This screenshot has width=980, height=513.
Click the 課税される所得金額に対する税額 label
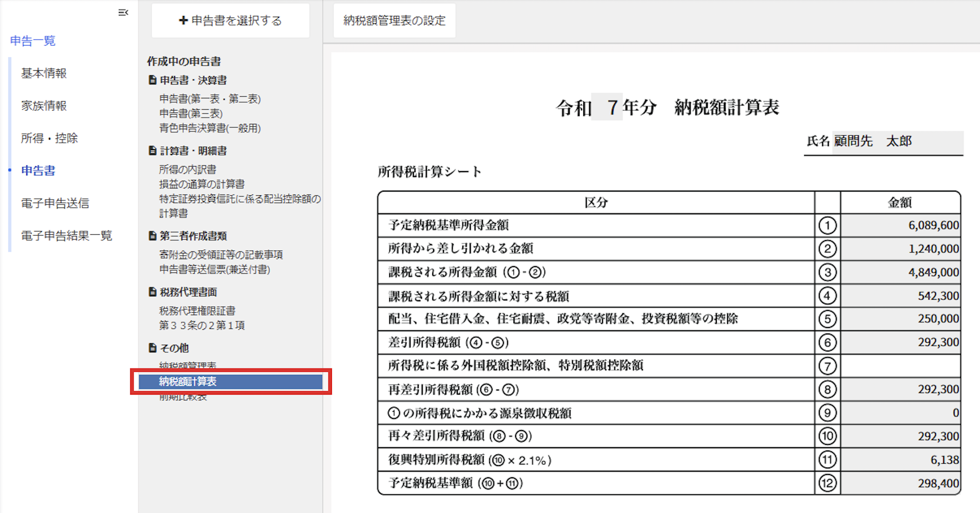pyautogui.click(x=479, y=296)
